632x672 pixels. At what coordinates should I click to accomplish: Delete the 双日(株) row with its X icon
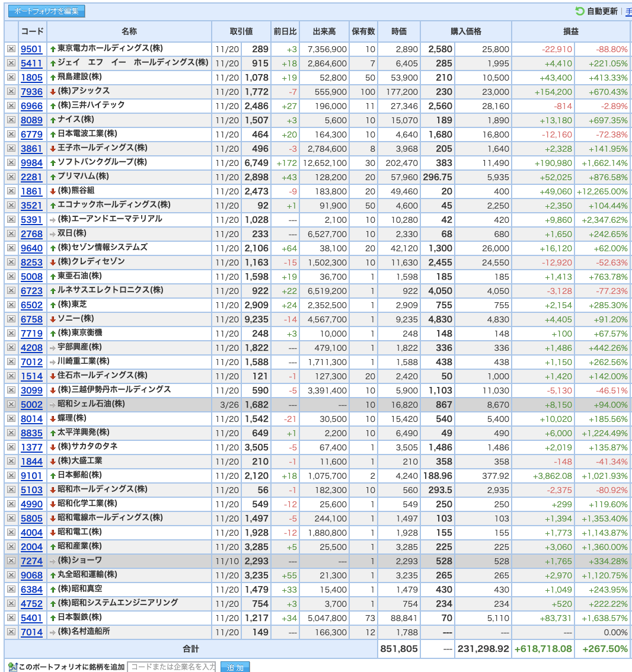tap(11, 234)
